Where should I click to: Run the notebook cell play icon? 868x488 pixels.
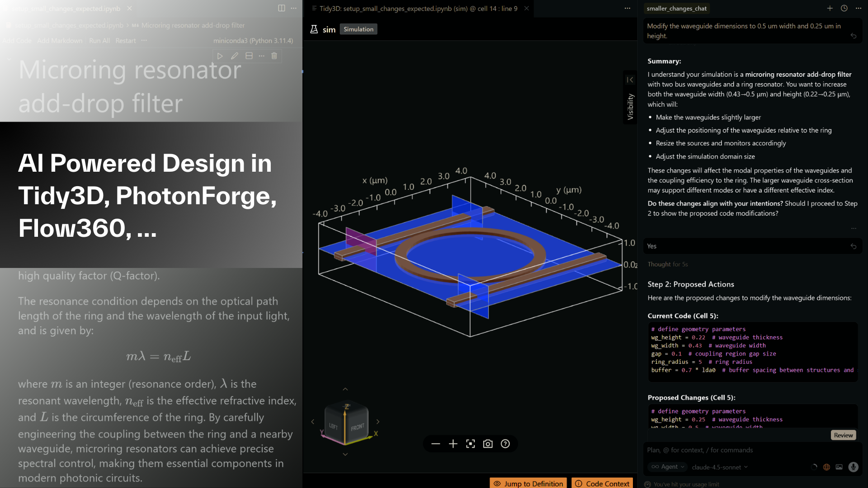click(220, 56)
